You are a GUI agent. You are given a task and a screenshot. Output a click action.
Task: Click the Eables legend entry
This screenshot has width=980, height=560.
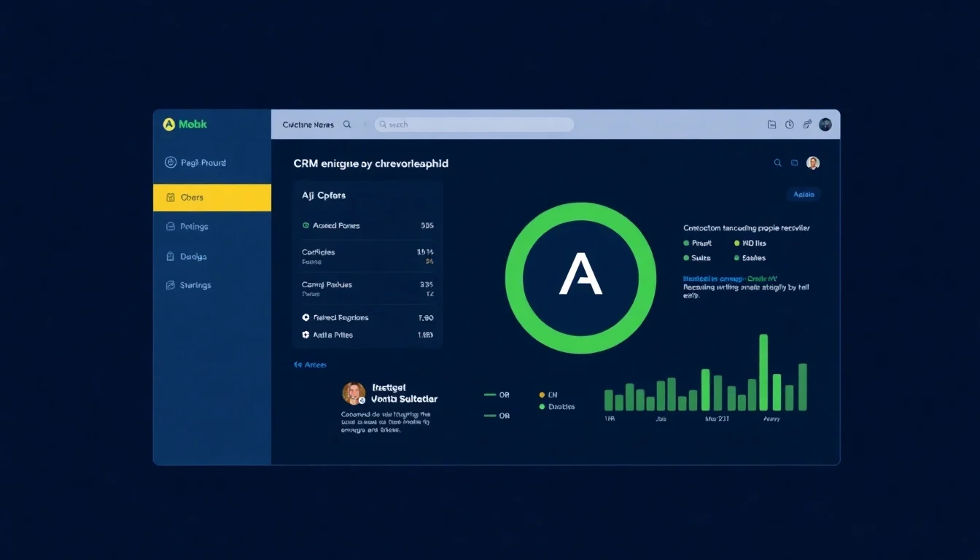pos(750,258)
